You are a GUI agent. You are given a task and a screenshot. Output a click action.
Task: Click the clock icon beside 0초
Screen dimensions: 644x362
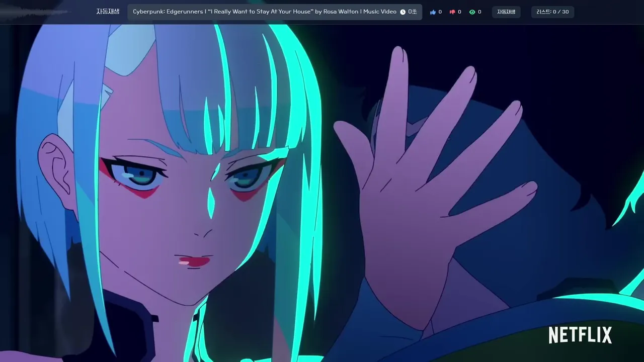click(403, 12)
